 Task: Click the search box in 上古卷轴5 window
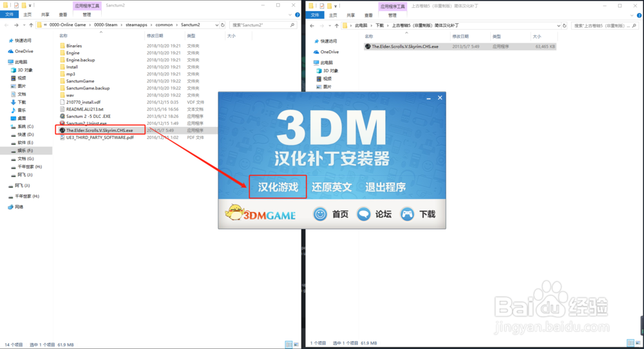605,26
